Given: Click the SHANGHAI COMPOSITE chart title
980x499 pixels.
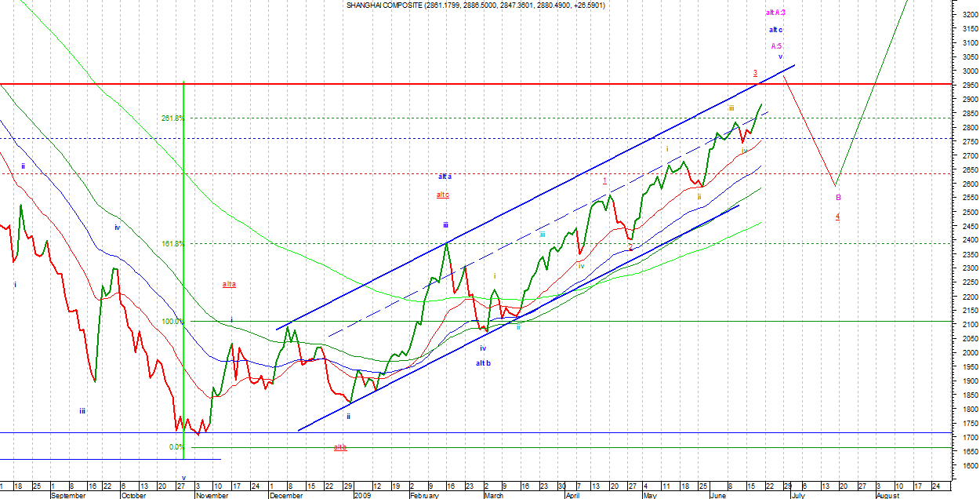Looking at the screenshot, I should pos(475,5).
